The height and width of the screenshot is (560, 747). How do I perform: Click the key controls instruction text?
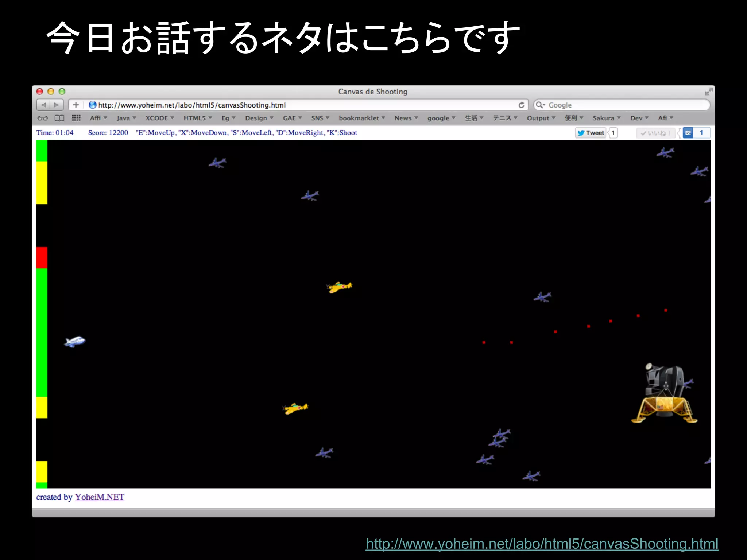[x=247, y=133]
